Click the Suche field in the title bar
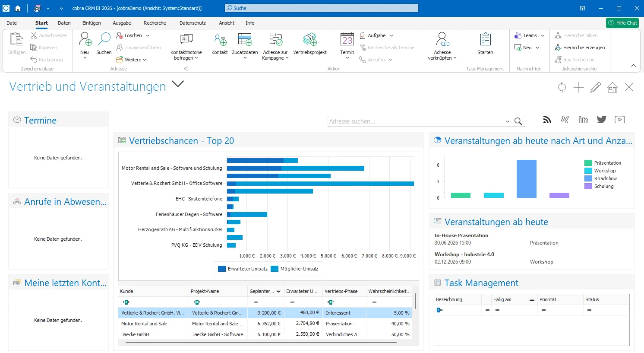Viewport: 644px width, 353px height. (322, 8)
